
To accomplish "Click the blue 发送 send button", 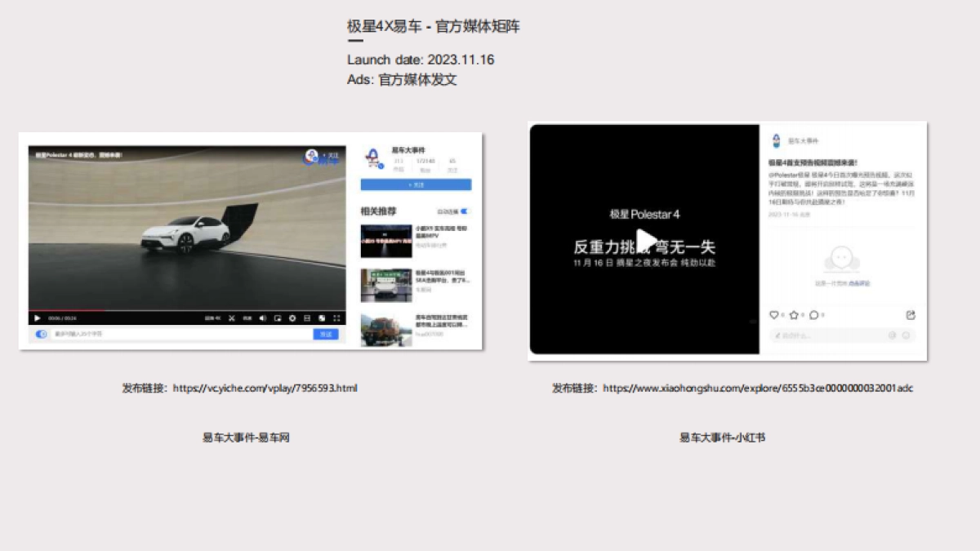I will click(327, 334).
